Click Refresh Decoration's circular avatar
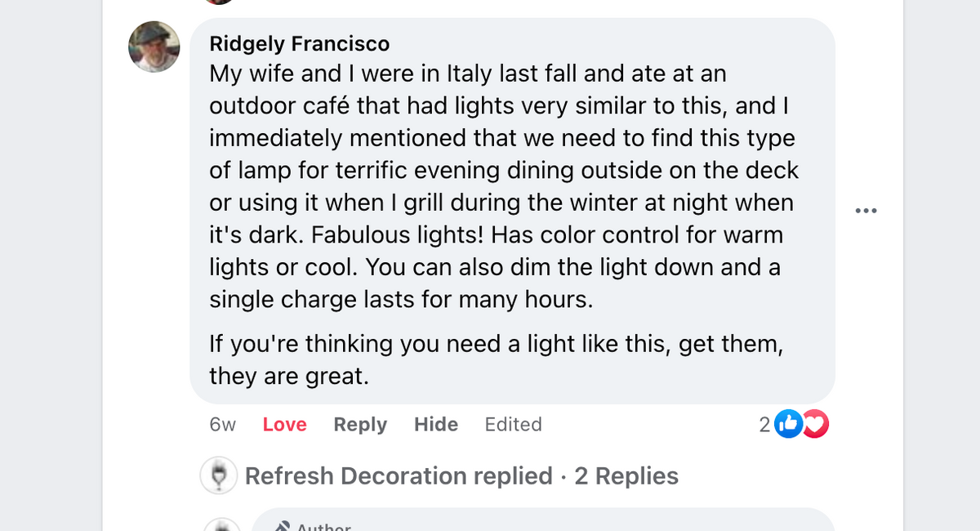Image resolution: width=980 pixels, height=531 pixels. point(219,475)
